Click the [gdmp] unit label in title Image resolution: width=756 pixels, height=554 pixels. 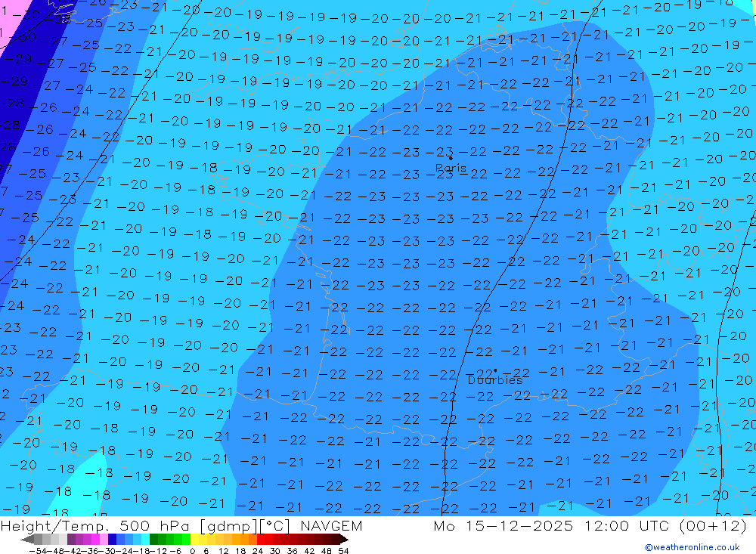coord(229,526)
